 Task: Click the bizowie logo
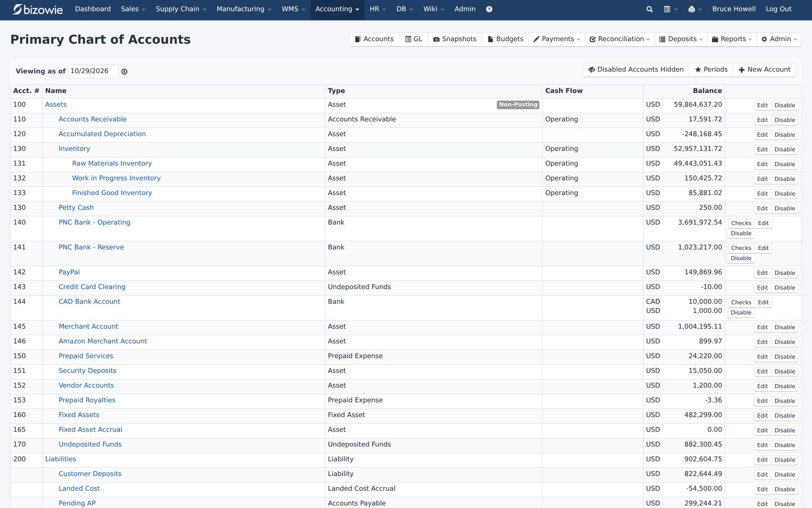pyautogui.click(x=38, y=9)
